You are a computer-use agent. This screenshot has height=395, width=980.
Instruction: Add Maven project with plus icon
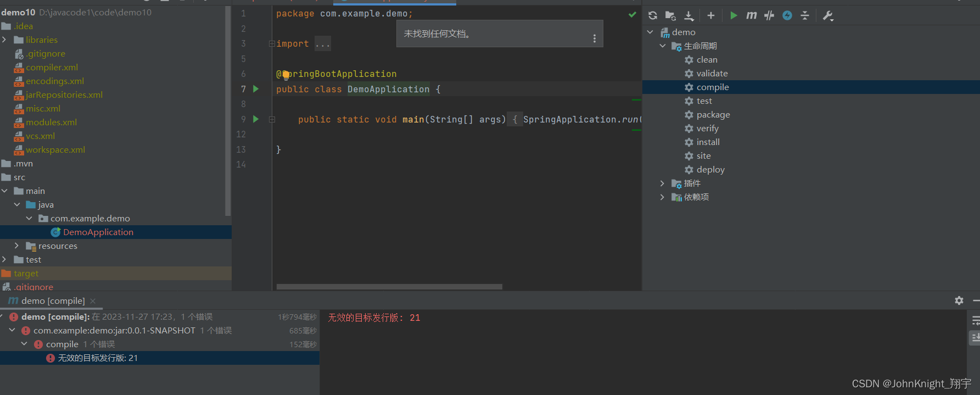point(711,15)
